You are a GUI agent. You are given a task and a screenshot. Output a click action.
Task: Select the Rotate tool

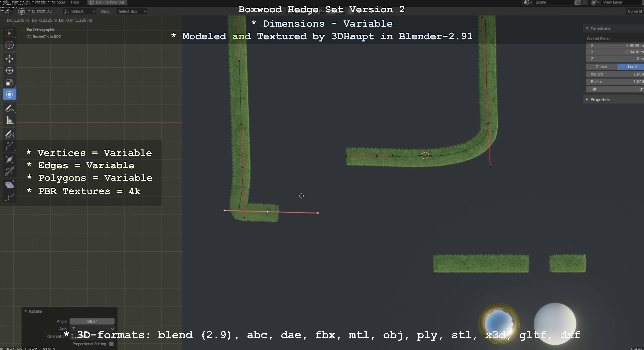10,71
